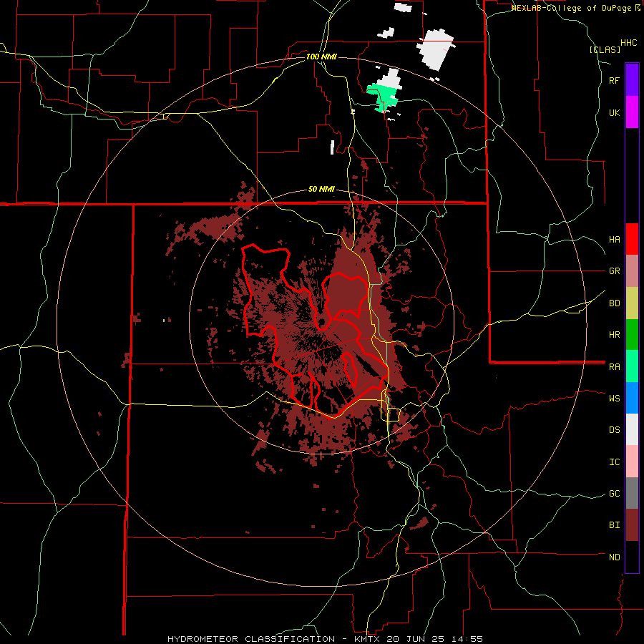Click the RF legend label
Screen dimensions: 644x644
click(614, 80)
